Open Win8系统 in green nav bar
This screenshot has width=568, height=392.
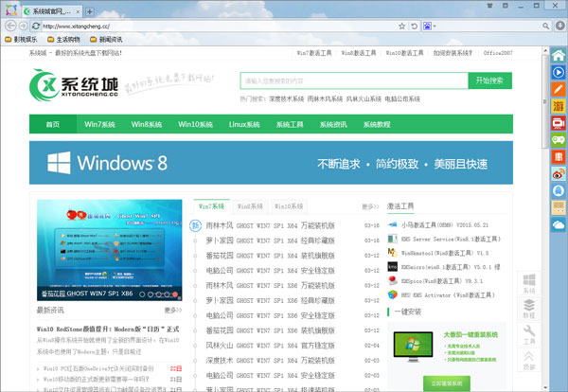tap(147, 124)
